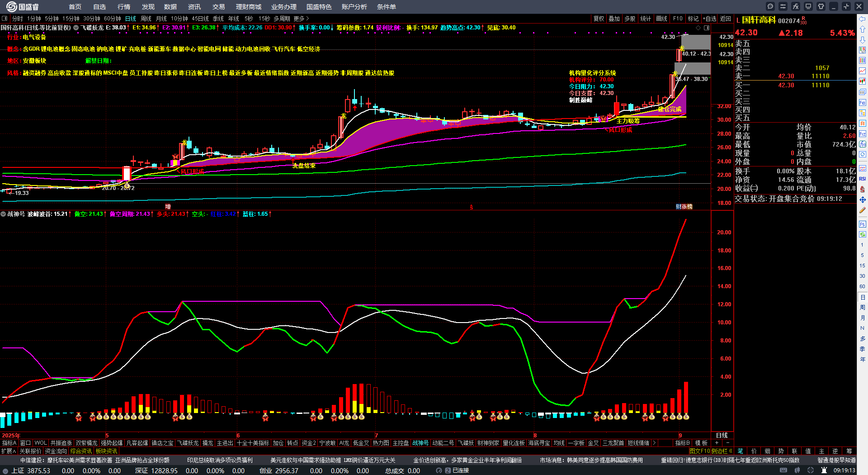
Task: Expand the index dropdown circle beside 上证
Action: click(x=5, y=471)
